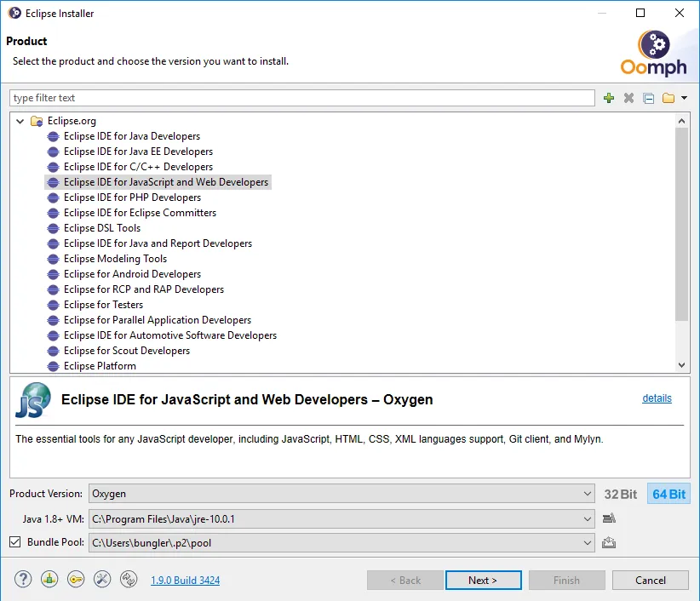Select Eclipse DSL Tools
The width and height of the screenshot is (700, 601).
click(102, 228)
